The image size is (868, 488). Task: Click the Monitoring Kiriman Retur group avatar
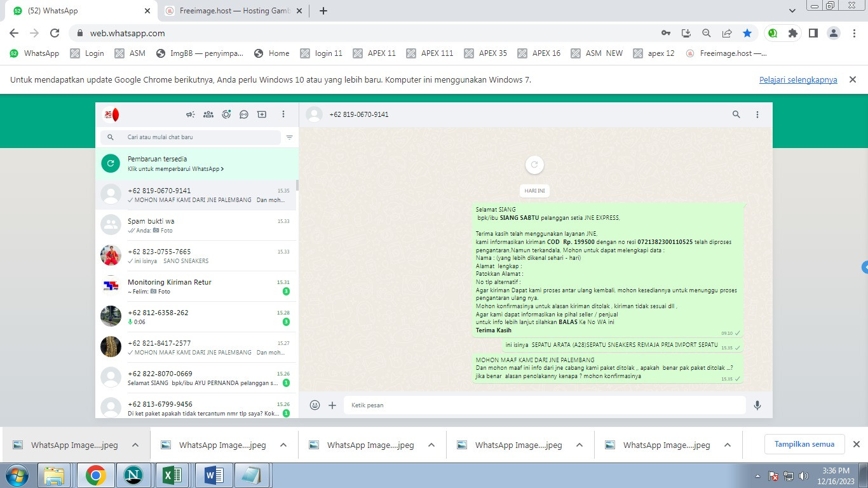(x=111, y=286)
